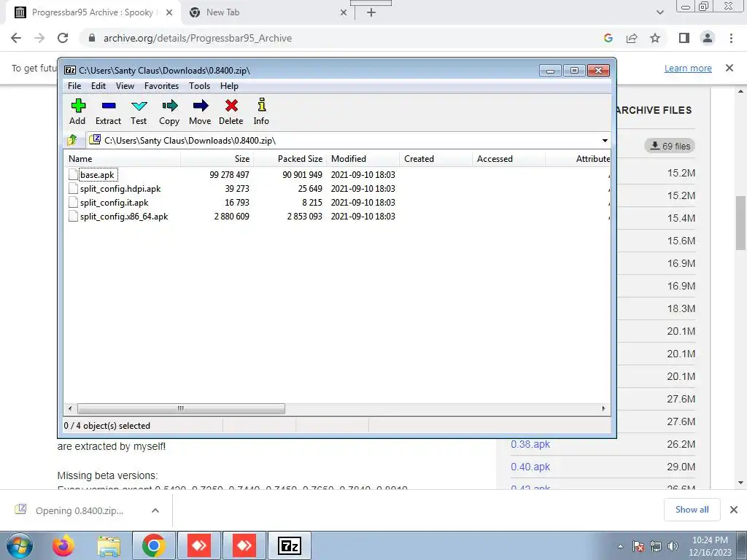Click Opening 0.8400.zip download item
The image size is (747, 560).
click(x=79, y=510)
